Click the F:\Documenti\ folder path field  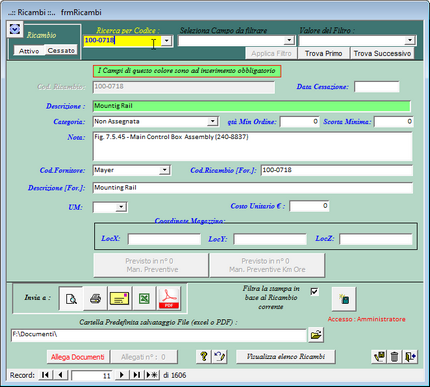pos(159,335)
